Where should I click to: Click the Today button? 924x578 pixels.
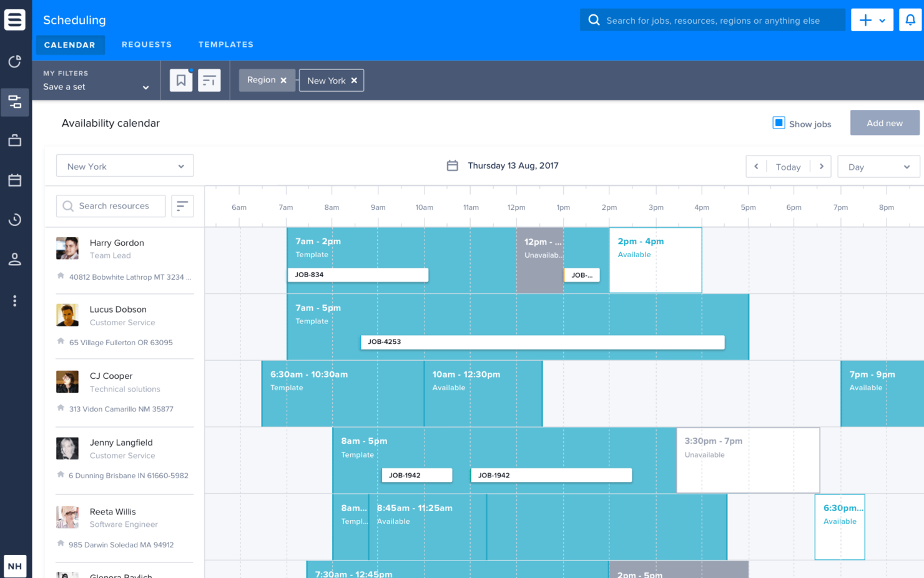[x=788, y=167]
